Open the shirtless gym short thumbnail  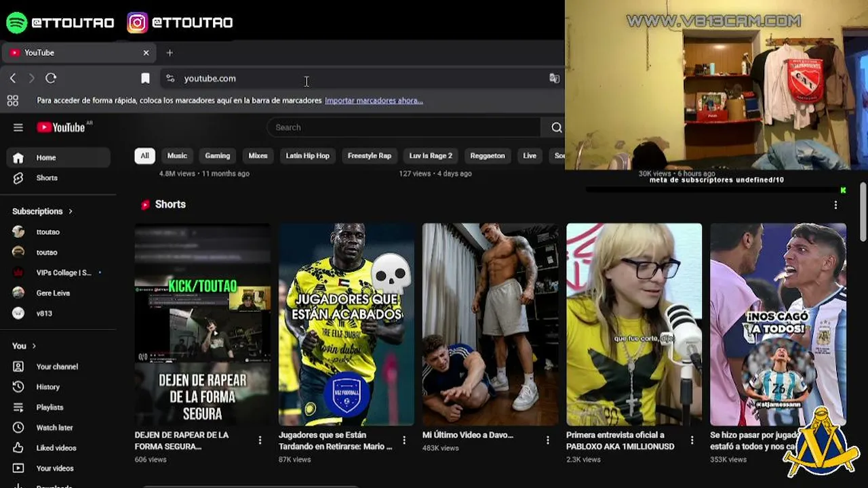pos(490,325)
